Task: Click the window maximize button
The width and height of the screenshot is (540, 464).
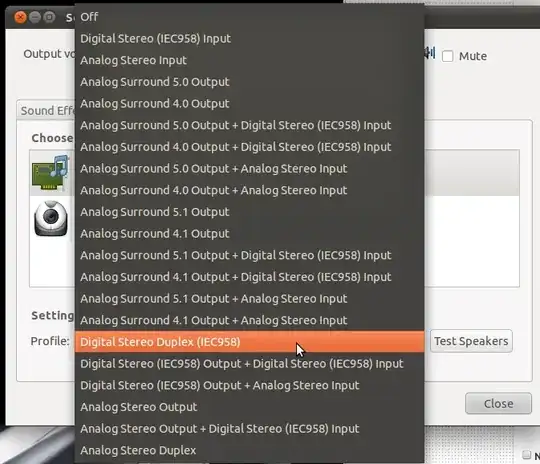Action: (x=49, y=17)
